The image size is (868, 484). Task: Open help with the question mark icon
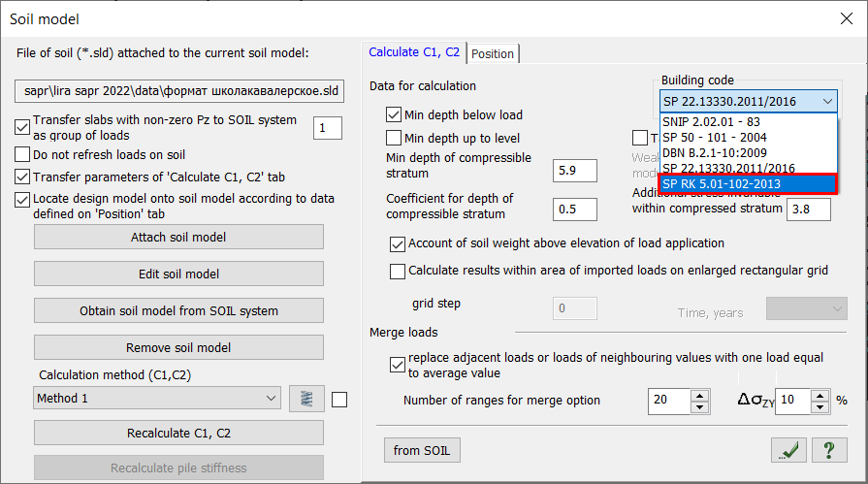[828, 450]
